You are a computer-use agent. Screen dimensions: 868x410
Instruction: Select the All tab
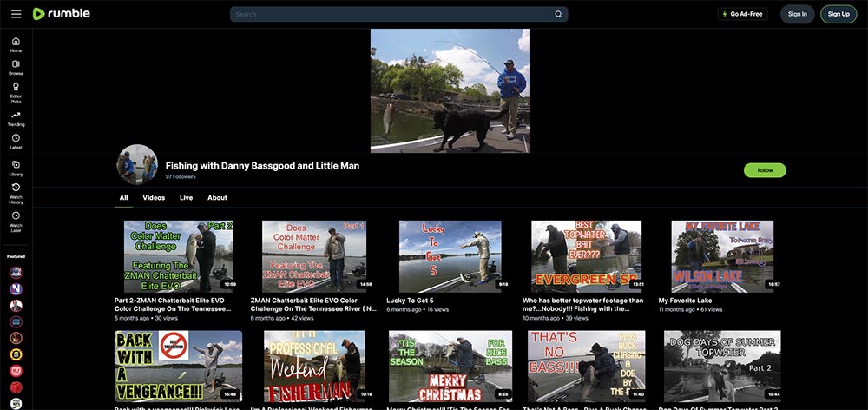tap(123, 198)
